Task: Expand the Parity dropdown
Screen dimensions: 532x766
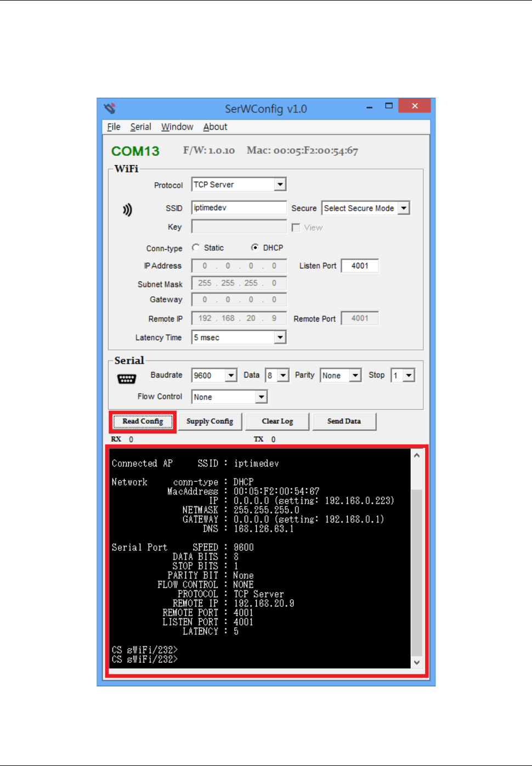Action: click(x=355, y=375)
